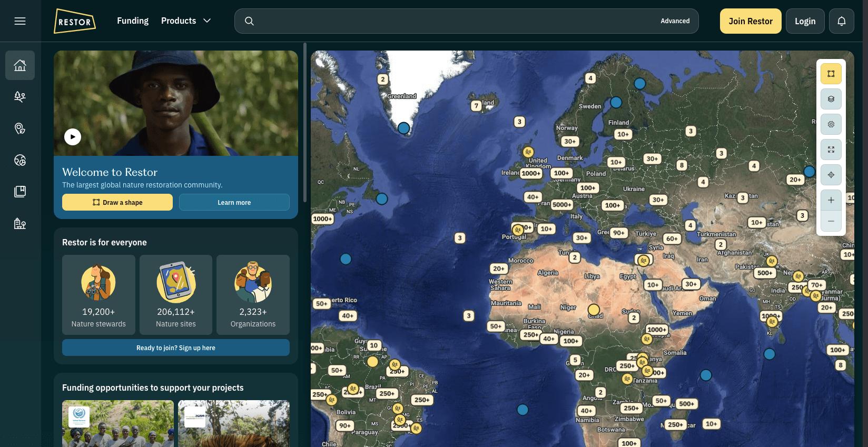
Task: Click the left panel scrollbar
Action: point(305,123)
